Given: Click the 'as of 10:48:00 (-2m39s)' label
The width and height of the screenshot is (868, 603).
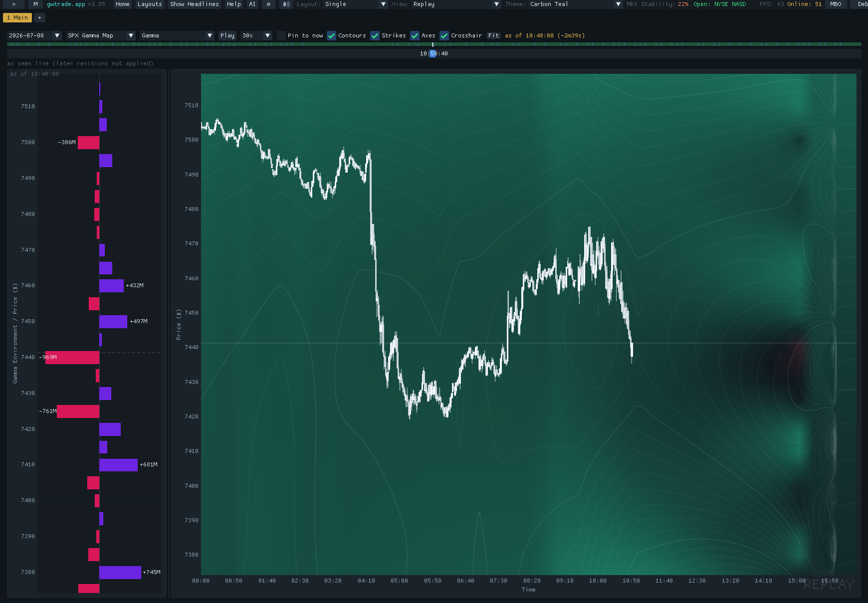Looking at the screenshot, I should pos(545,35).
